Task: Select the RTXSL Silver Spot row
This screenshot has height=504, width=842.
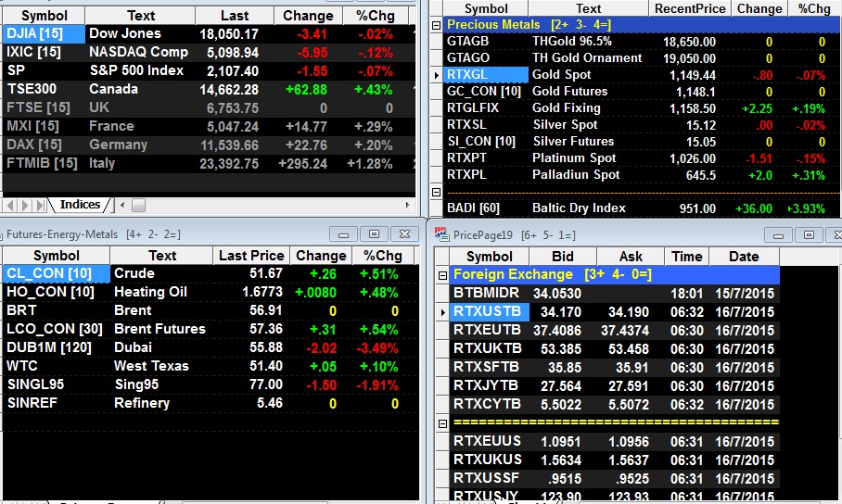Action: tap(642, 124)
